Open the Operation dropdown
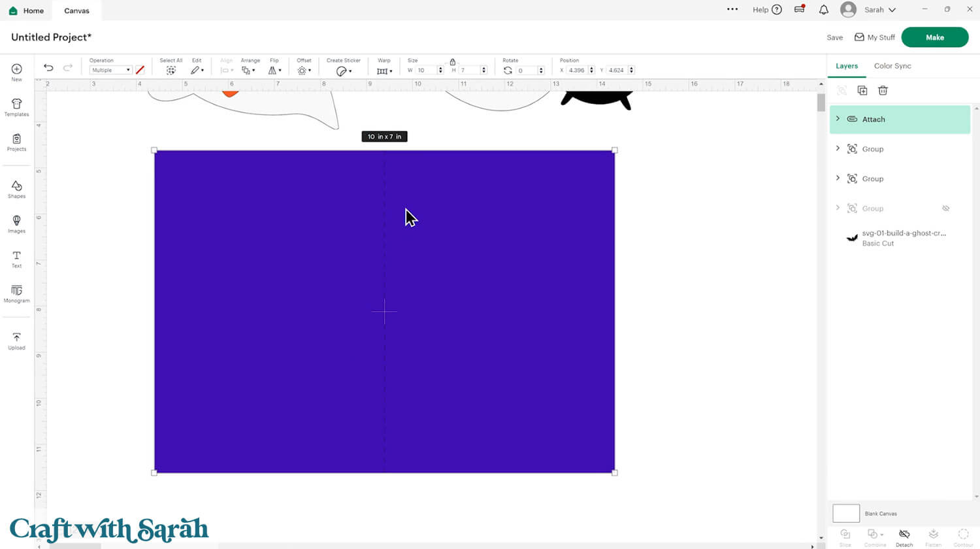Image resolution: width=980 pixels, height=549 pixels. (110, 71)
